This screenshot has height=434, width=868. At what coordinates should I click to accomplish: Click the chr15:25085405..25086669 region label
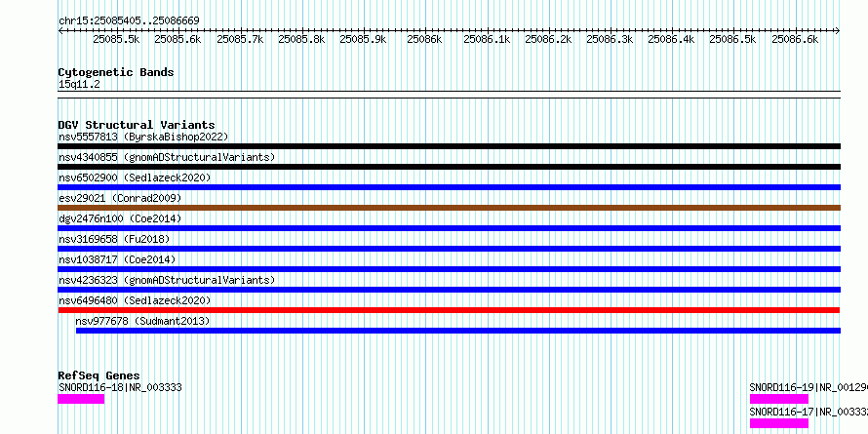click(x=129, y=21)
